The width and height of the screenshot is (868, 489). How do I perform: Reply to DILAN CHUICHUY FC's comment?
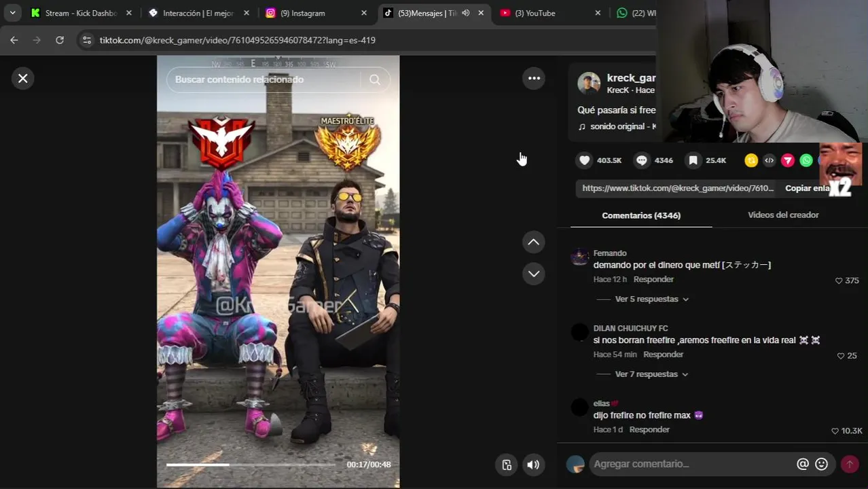pos(663,355)
